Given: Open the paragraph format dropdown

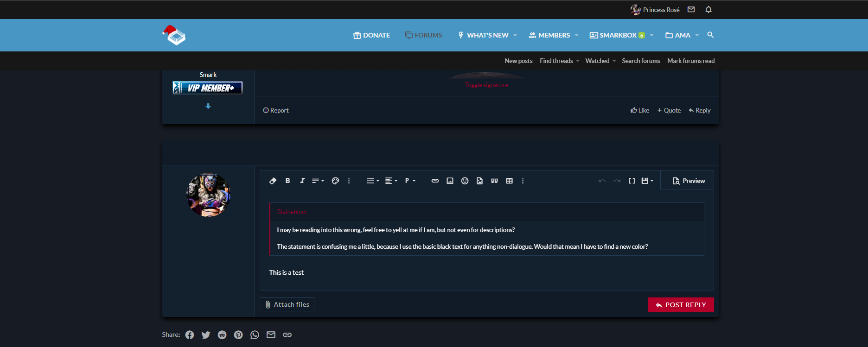Looking at the screenshot, I should [410, 181].
